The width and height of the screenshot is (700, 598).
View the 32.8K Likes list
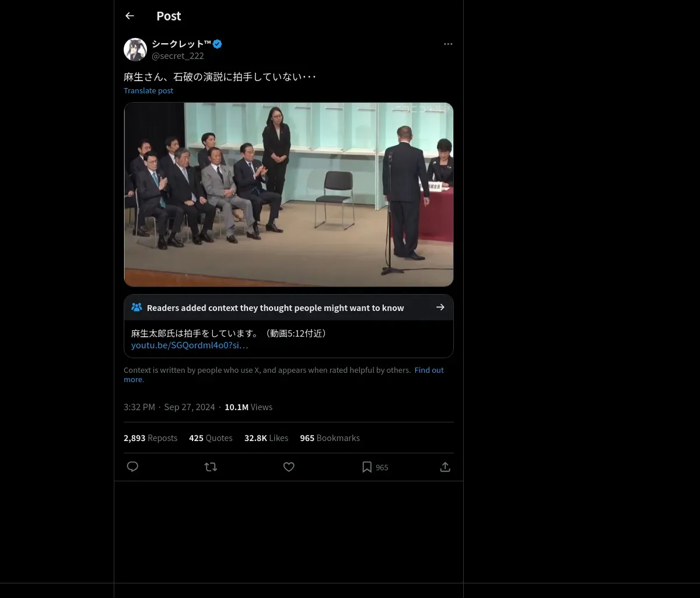[x=266, y=438]
